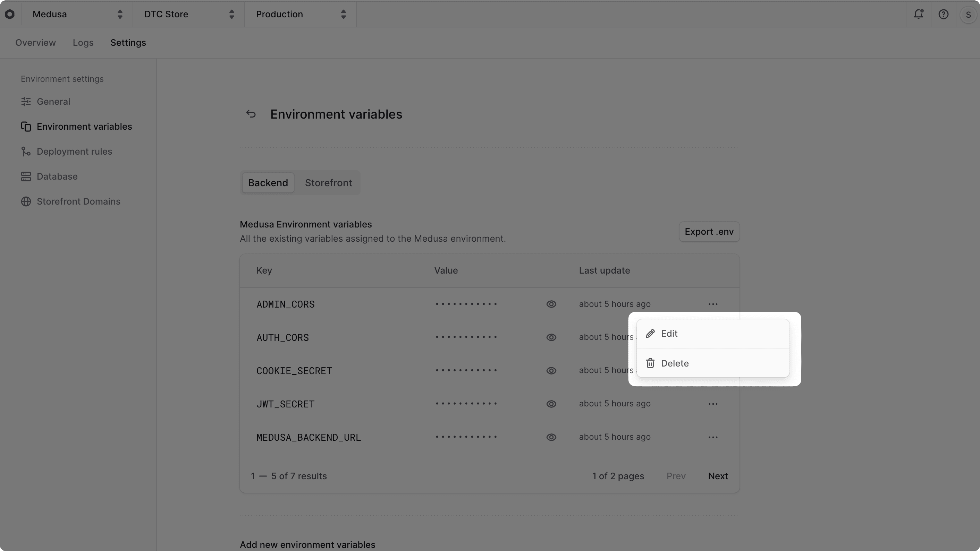Show the COOKIE_SECRET value
This screenshot has height=551, width=980.
click(551, 370)
